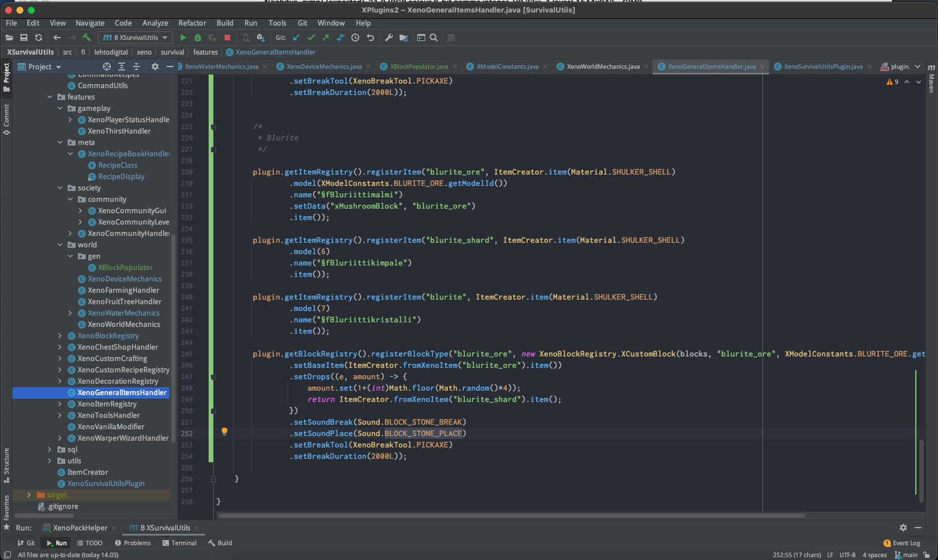The image size is (938, 560).
Task: Open the Event Log in status bar
Action: coord(902,543)
